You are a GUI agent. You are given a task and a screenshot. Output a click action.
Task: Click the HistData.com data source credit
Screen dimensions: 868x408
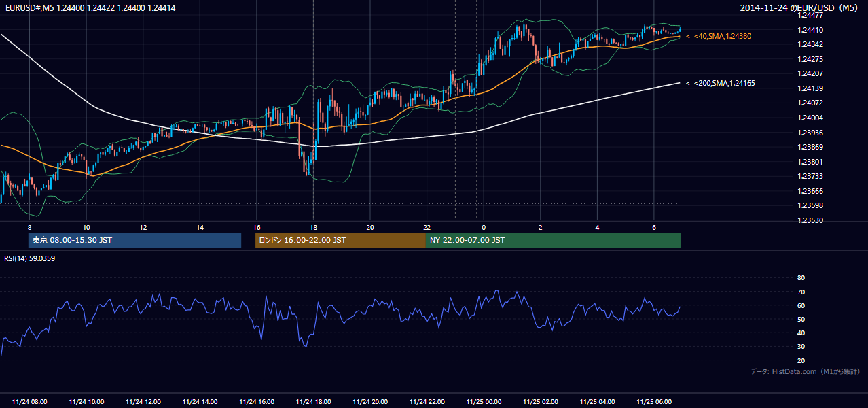pyautogui.click(x=805, y=371)
